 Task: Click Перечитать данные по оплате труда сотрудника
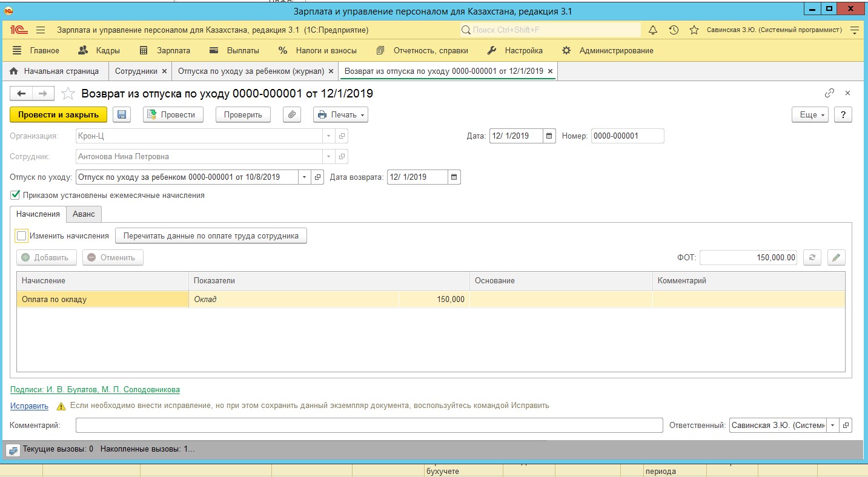pyautogui.click(x=211, y=236)
